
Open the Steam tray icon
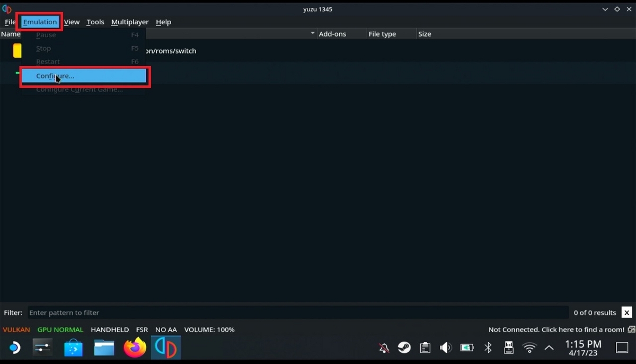pos(404,348)
